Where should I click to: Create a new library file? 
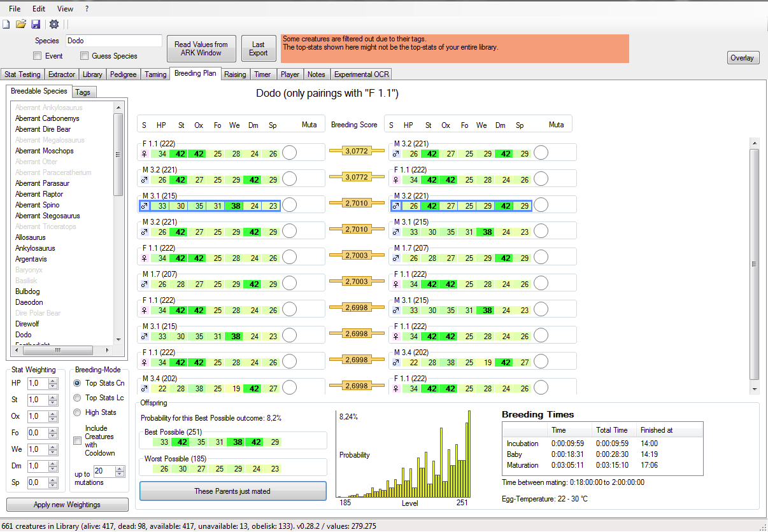point(7,24)
